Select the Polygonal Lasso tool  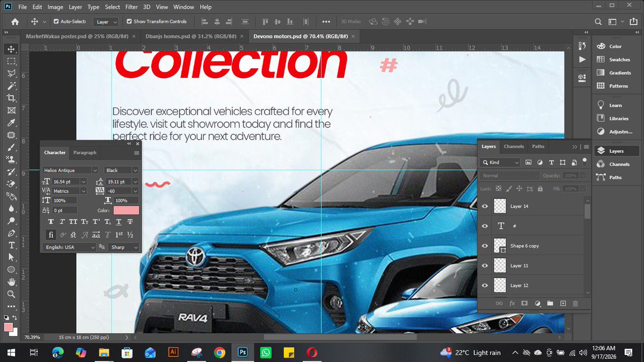11,73
